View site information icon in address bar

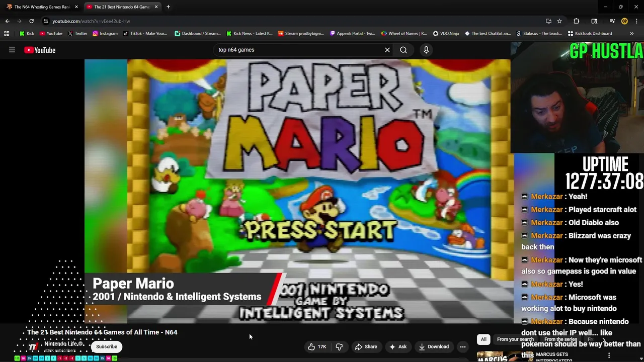pyautogui.click(x=46, y=21)
